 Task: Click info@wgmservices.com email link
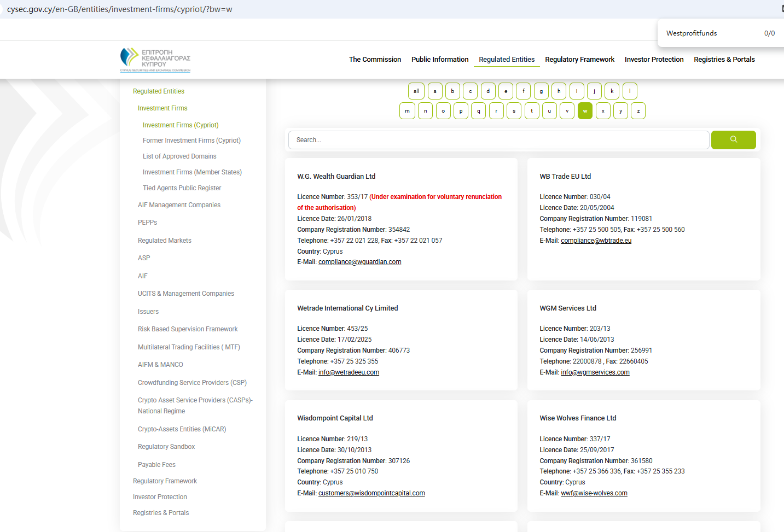coord(595,372)
